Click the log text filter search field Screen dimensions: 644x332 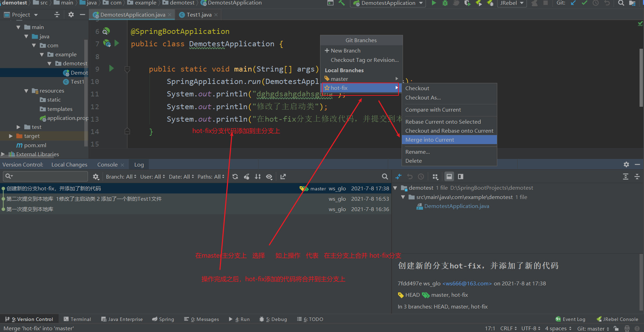[45, 177]
